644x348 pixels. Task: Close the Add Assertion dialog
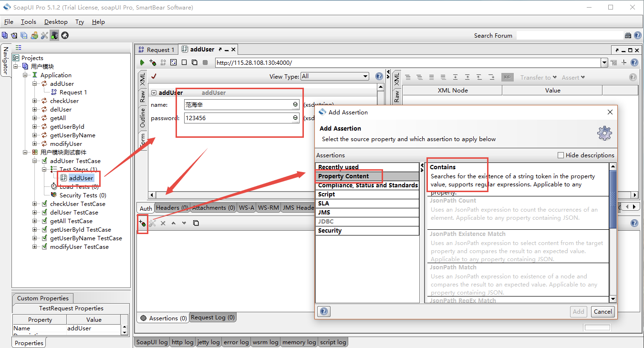click(x=610, y=113)
